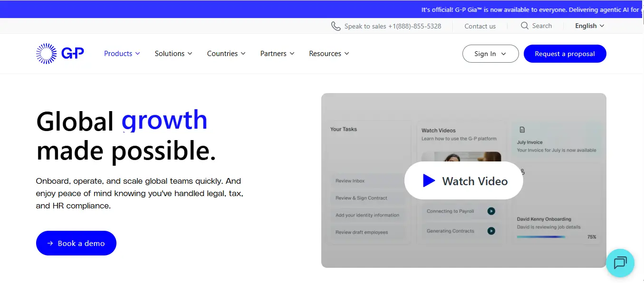Click Speak to sales phone number
644x283 pixels.
(x=393, y=26)
